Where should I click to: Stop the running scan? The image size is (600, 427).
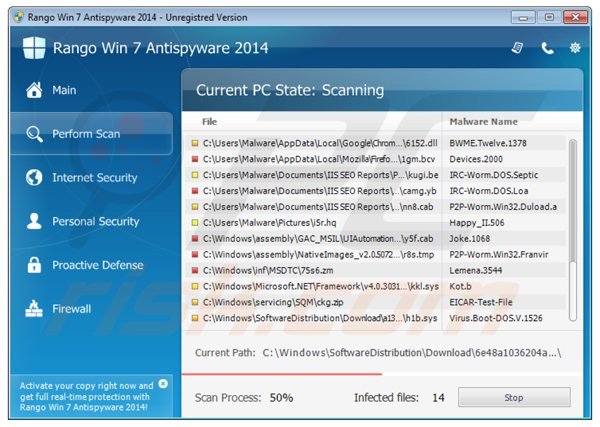click(x=514, y=398)
